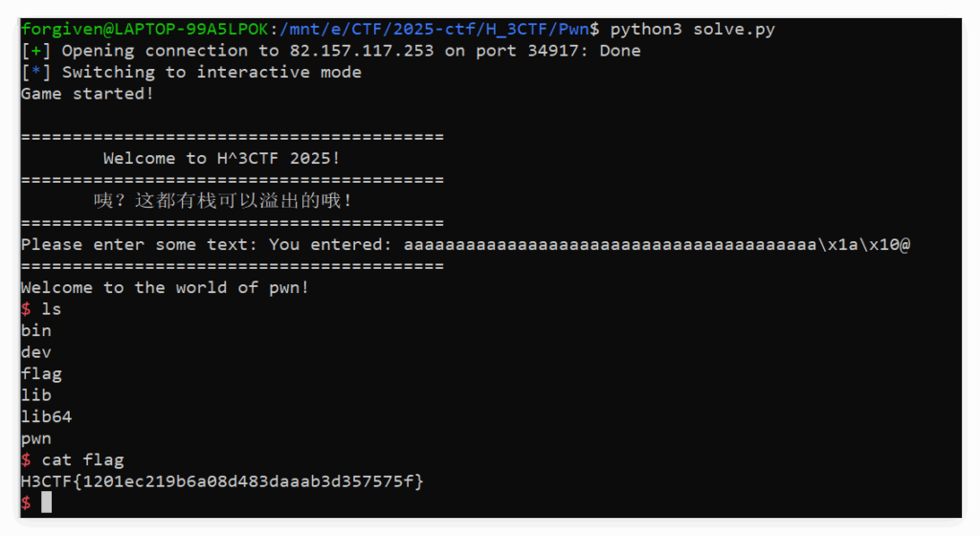Click the 'python3 solve.py' command text
This screenshot has height=536, width=980.
693,29
